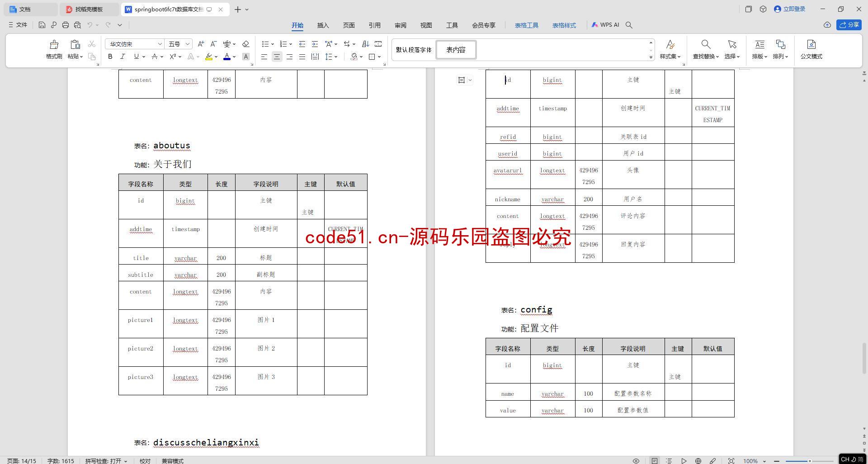The height and width of the screenshot is (464, 868).
Task: Click the Cut scissors icon
Action: 92,44
